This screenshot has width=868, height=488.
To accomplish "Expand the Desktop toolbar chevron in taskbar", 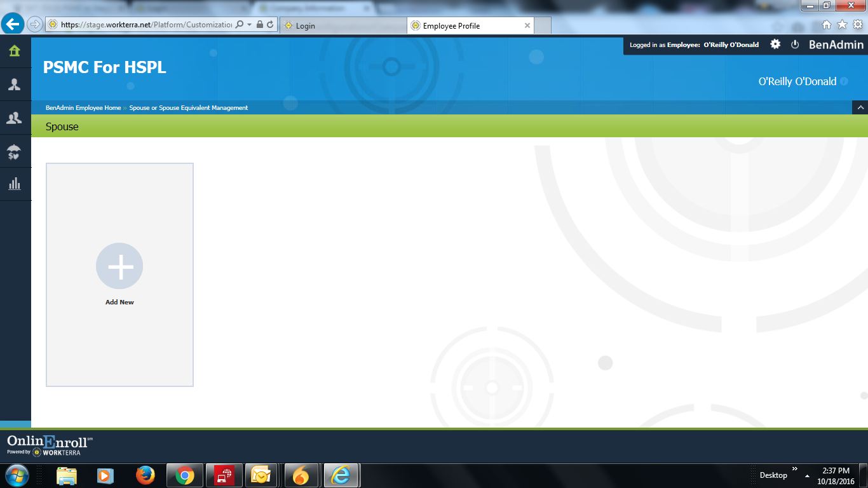I will pyautogui.click(x=794, y=469).
